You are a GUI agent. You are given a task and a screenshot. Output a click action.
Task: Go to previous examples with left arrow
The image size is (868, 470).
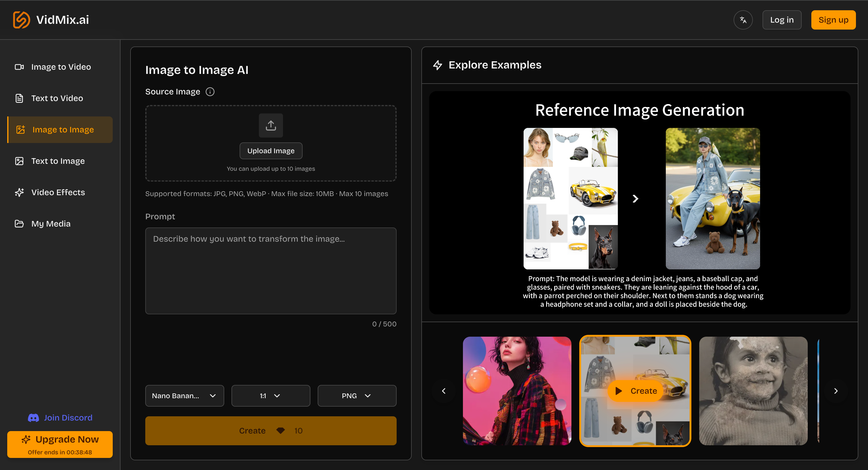click(443, 391)
